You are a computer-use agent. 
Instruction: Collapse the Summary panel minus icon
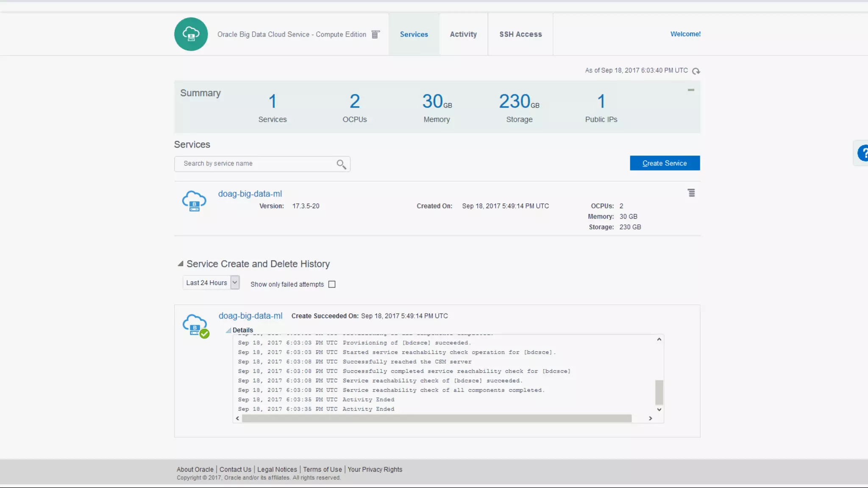click(691, 90)
